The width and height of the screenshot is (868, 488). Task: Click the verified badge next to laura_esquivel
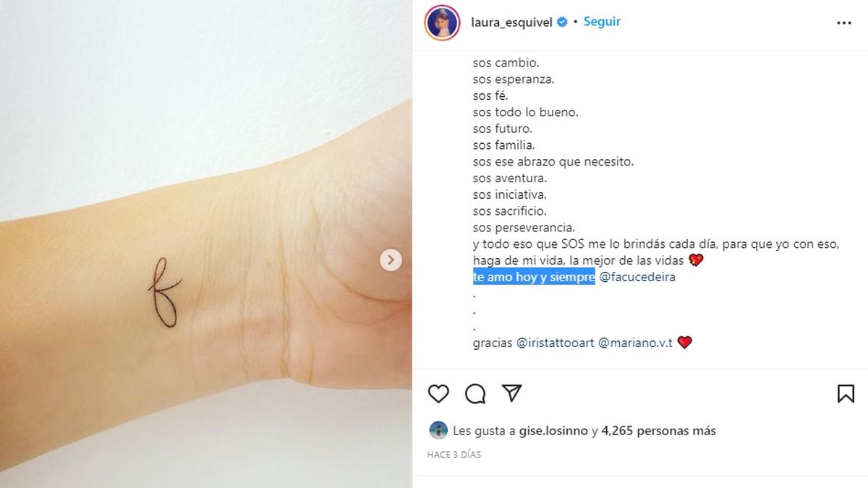[x=561, y=22]
